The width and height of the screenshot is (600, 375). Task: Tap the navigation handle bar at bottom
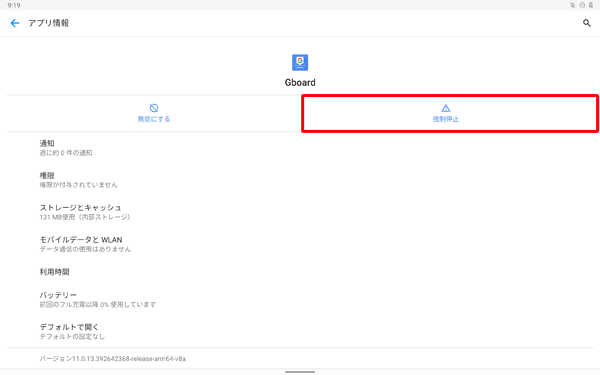pos(300,372)
